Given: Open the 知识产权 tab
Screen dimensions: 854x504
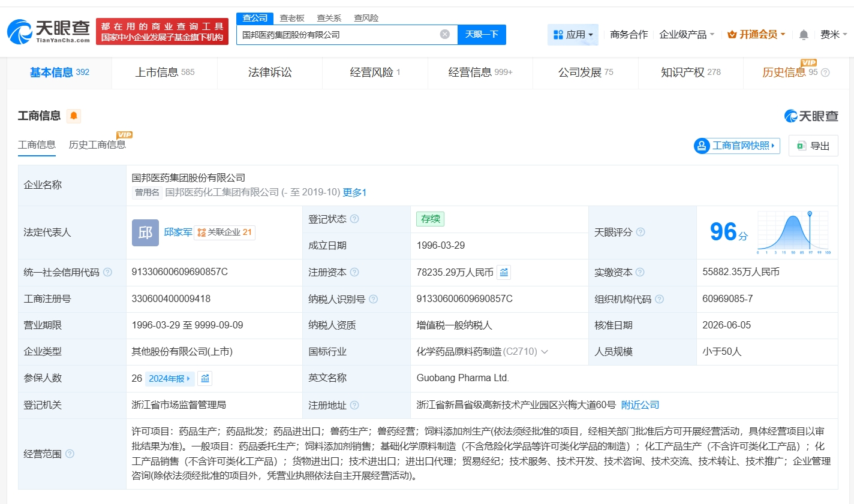Looking at the screenshot, I should (690, 73).
